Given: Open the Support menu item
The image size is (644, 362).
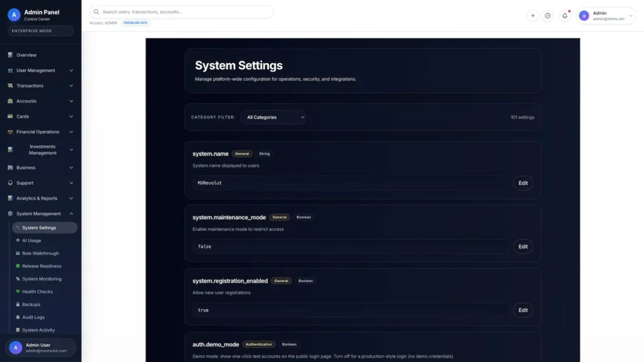Looking at the screenshot, I should point(41,183).
